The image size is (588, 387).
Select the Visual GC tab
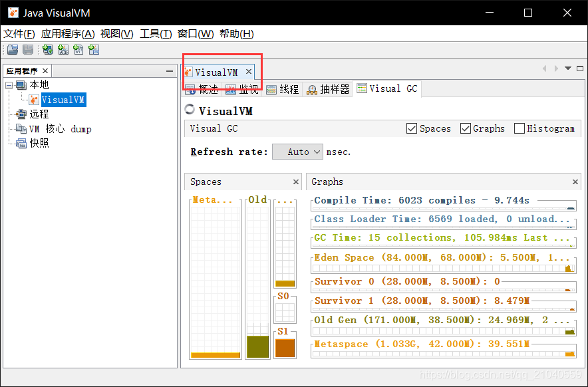387,89
